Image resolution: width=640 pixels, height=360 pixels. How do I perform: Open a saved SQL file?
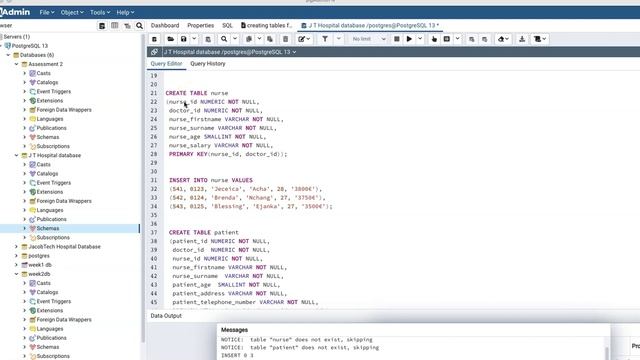click(x=171, y=39)
